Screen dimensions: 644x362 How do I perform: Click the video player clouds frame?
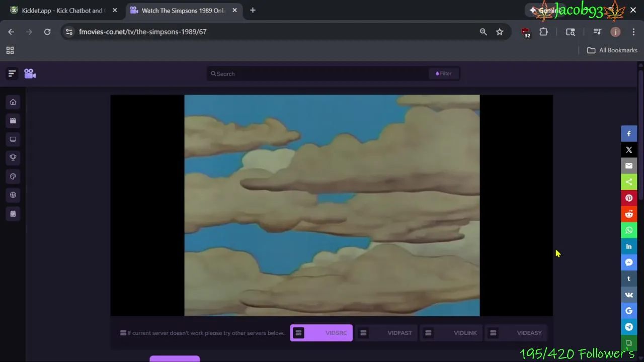click(332, 206)
